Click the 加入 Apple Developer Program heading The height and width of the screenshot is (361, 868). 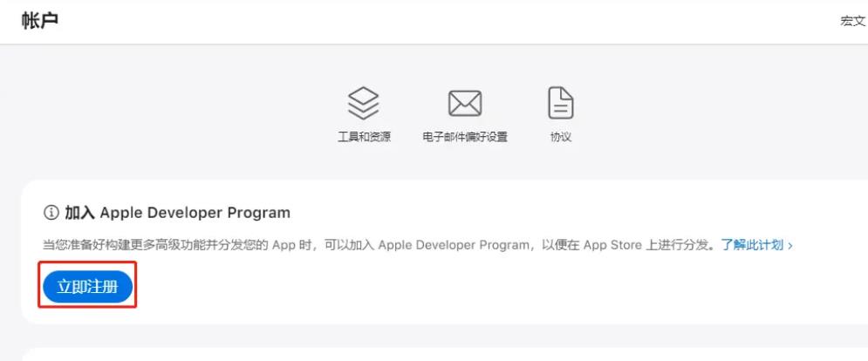coord(177,213)
